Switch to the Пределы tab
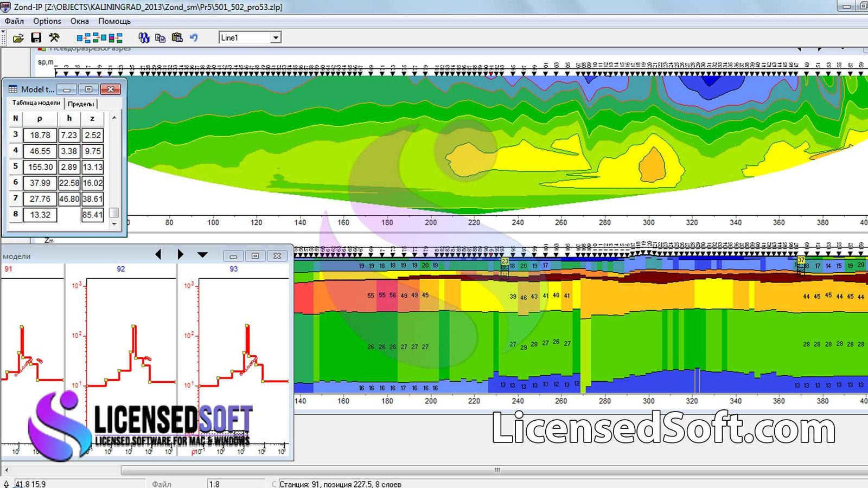 [81, 104]
